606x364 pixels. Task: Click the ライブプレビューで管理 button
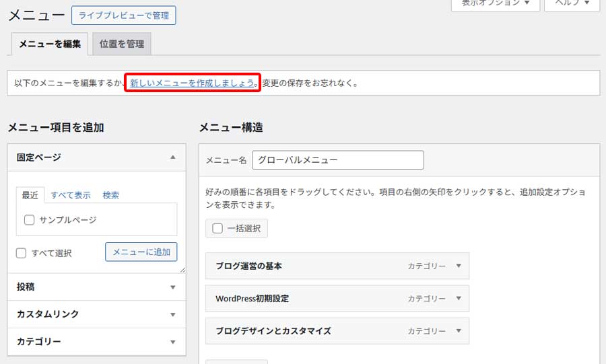(x=123, y=15)
